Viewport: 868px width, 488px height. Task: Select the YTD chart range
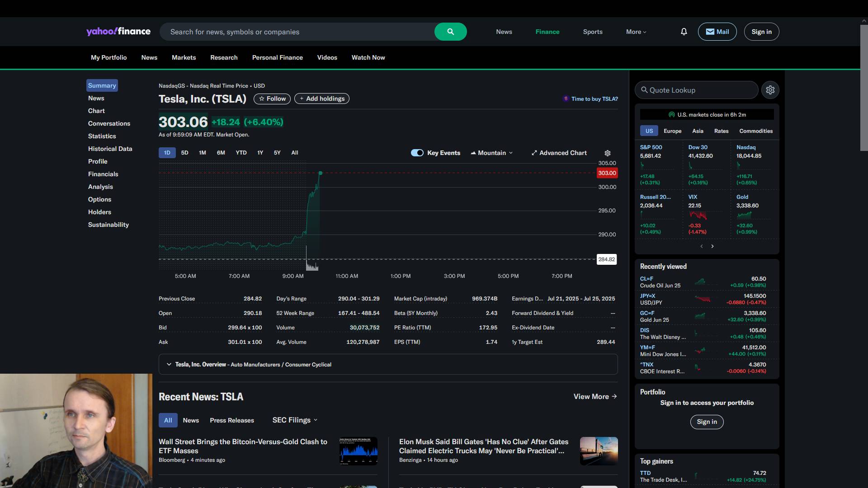click(x=241, y=153)
